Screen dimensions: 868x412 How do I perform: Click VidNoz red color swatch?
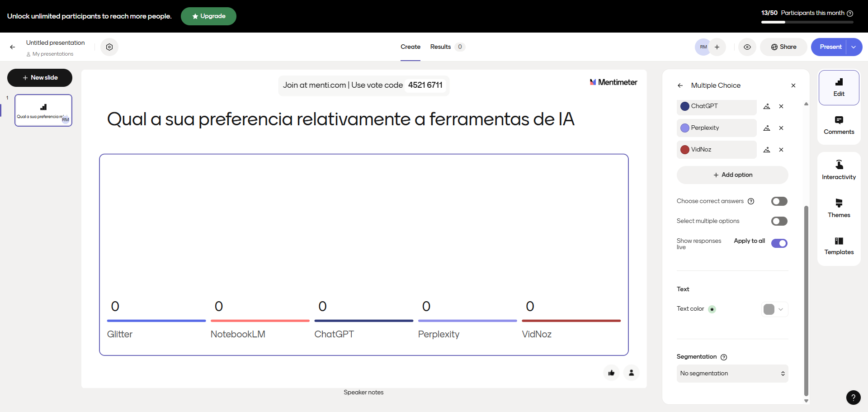pos(685,150)
